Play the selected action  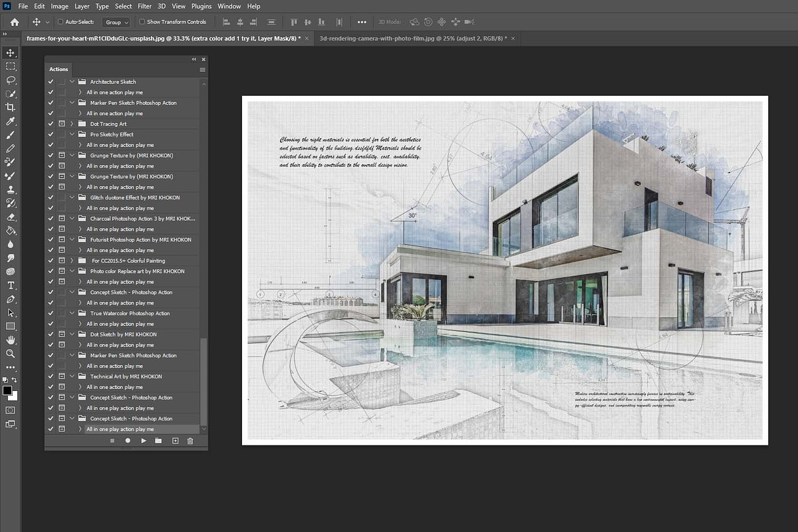pos(144,440)
